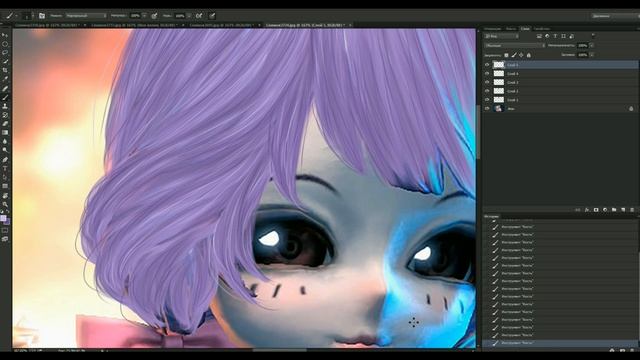Select the Pen tool
This screenshot has height=360, width=640.
coord(5,159)
